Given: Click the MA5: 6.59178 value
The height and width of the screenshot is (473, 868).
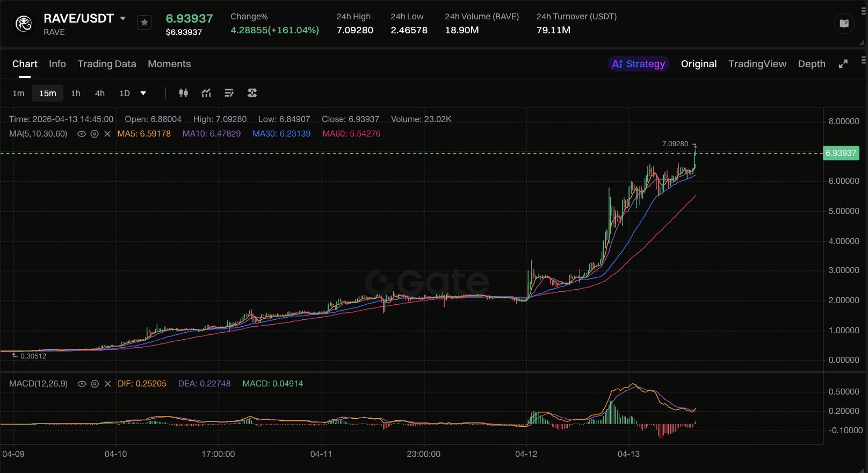Looking at the screenshot, I should click(144, 134).
